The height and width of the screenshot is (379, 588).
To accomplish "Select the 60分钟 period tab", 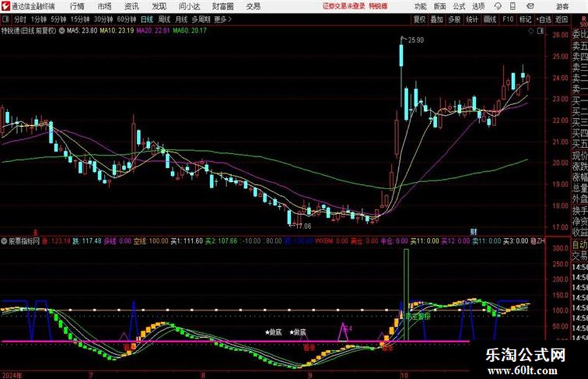I will point(126,19).
